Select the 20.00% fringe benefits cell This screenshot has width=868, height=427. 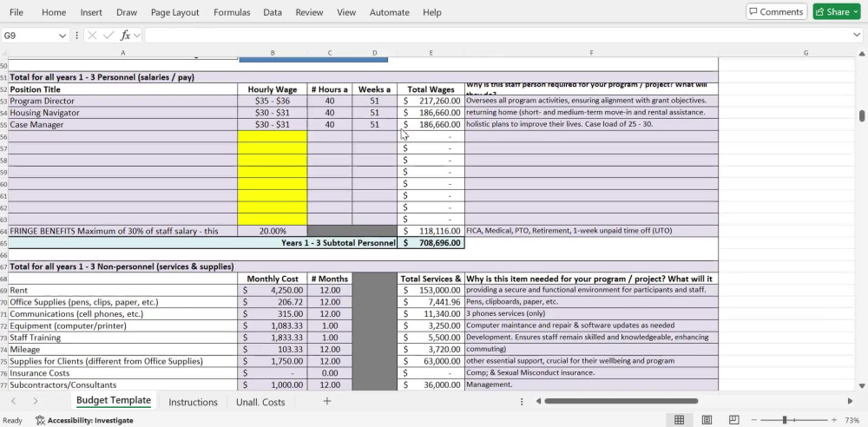pyautogui.click(x=273, y=231)
